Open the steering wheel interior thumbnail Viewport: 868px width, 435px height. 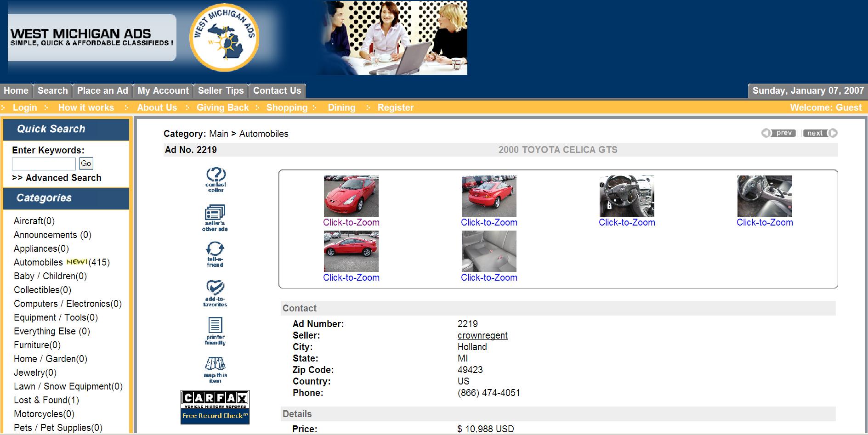[x=627, y=196]
